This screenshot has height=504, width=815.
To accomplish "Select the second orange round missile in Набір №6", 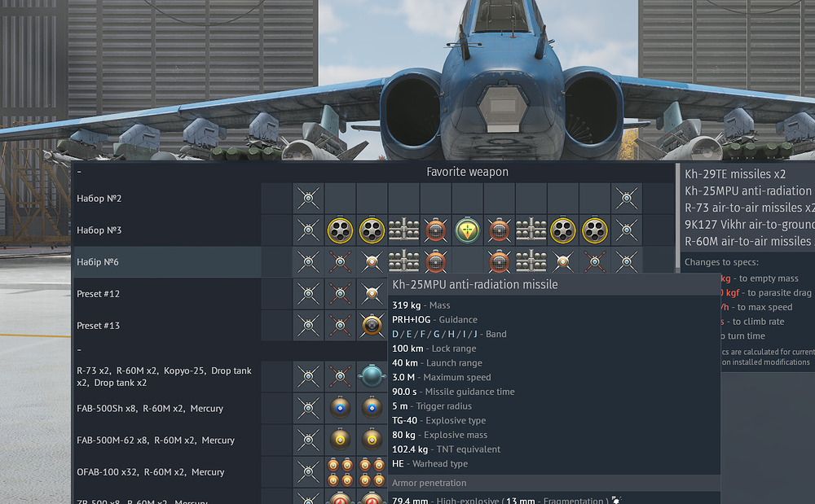I will (x=499, y=261).
